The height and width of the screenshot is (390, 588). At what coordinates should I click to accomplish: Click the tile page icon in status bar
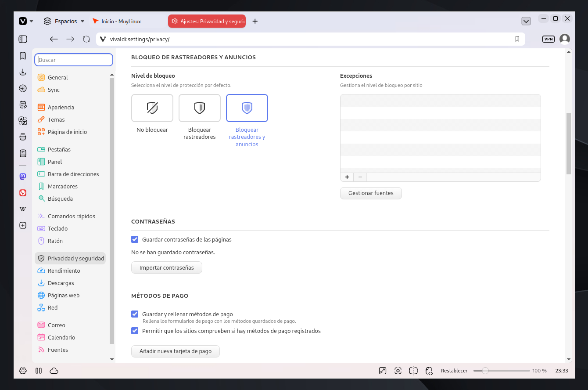pyautogui.click(x=413, y=371)
